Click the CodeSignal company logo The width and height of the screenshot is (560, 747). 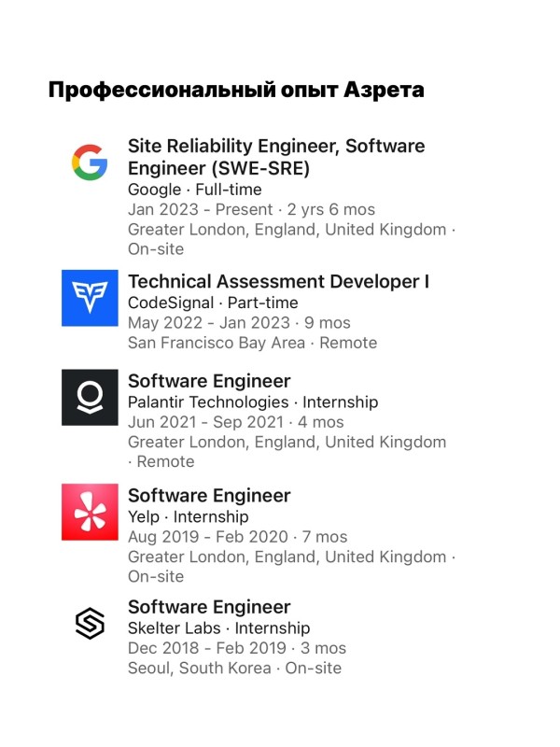point(90,298)
